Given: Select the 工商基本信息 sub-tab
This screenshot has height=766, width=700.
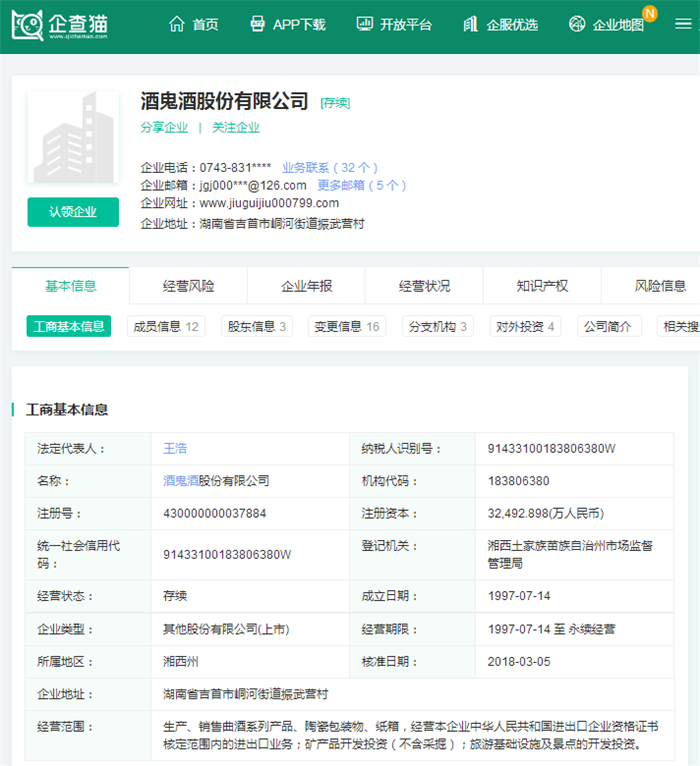Looking at the screenshot, I should [69, 326].
